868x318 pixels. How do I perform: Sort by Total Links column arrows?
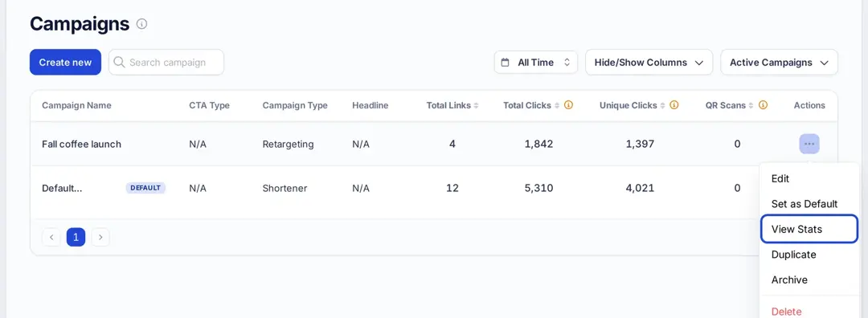click(476, 106)
